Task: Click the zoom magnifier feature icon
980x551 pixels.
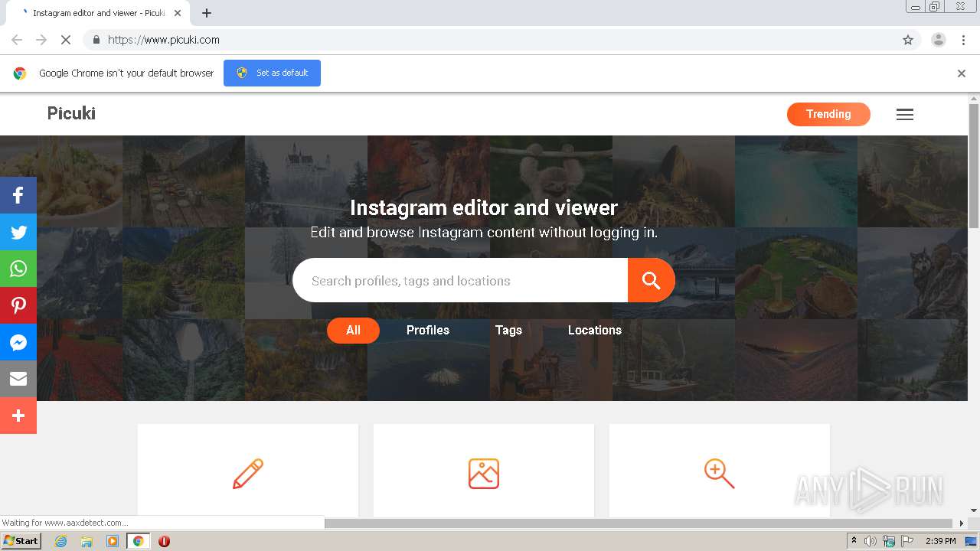Action: point(719,474)
